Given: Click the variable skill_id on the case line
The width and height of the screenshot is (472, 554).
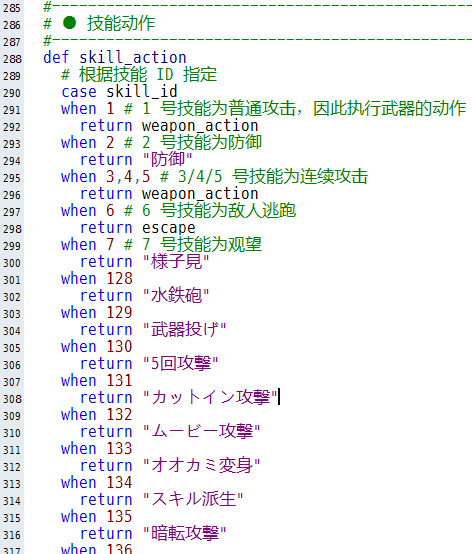Looking at the screenshot, I should [x=142, y=92].
